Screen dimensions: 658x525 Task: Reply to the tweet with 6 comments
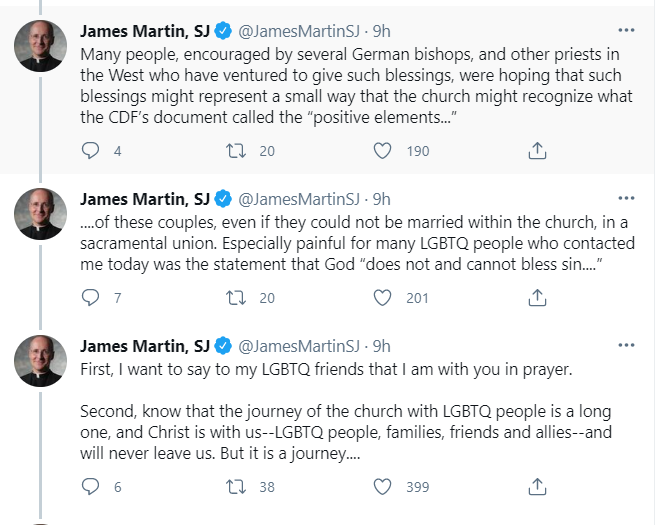point(90,486)
